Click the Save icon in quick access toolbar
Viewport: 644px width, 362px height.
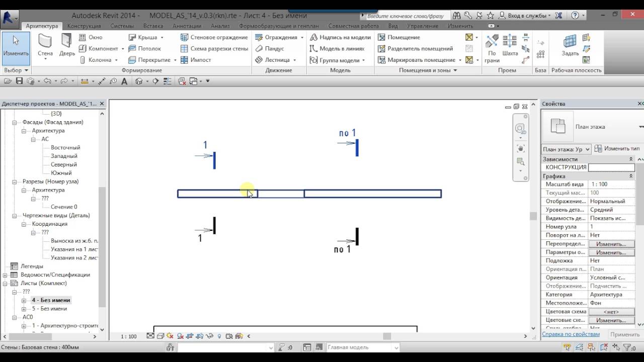19,81
